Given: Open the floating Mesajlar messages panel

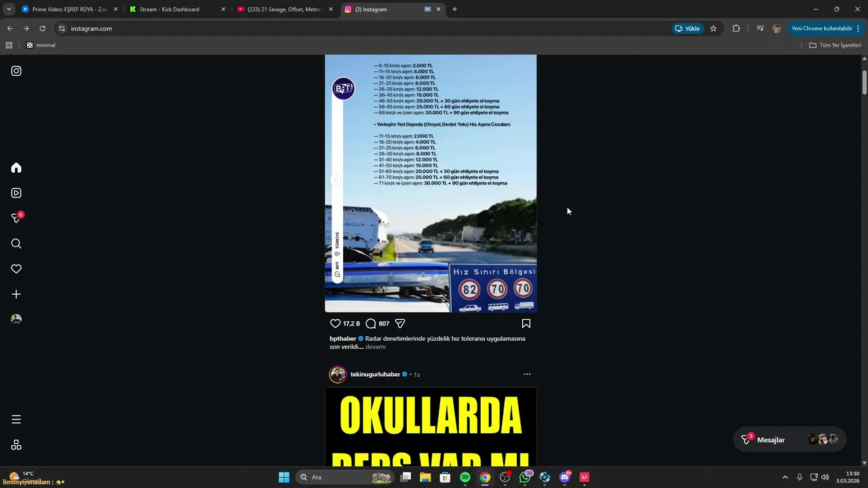Looking at the screenshot, I should [789, 439].
